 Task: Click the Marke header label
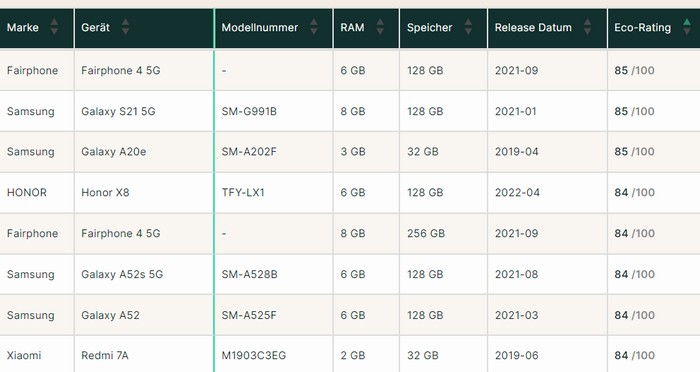[x=23, y=27]
